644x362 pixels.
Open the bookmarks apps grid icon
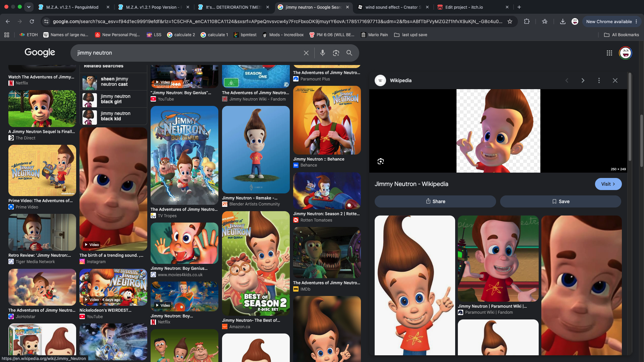[x=7, y=35]
